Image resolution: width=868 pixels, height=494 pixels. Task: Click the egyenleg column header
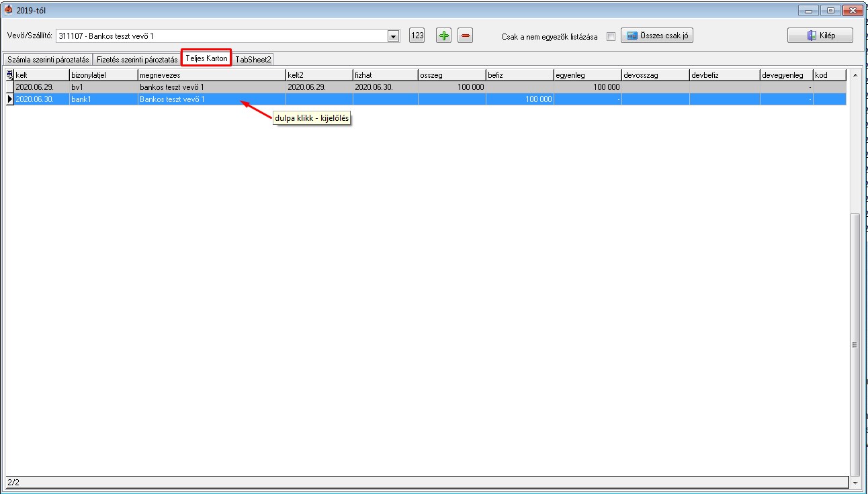pyautogui.click(x=588, y=75)
